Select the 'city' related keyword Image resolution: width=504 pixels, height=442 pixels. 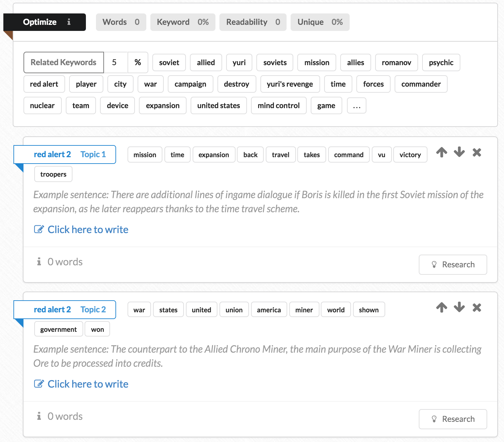[x=120, y=84]
